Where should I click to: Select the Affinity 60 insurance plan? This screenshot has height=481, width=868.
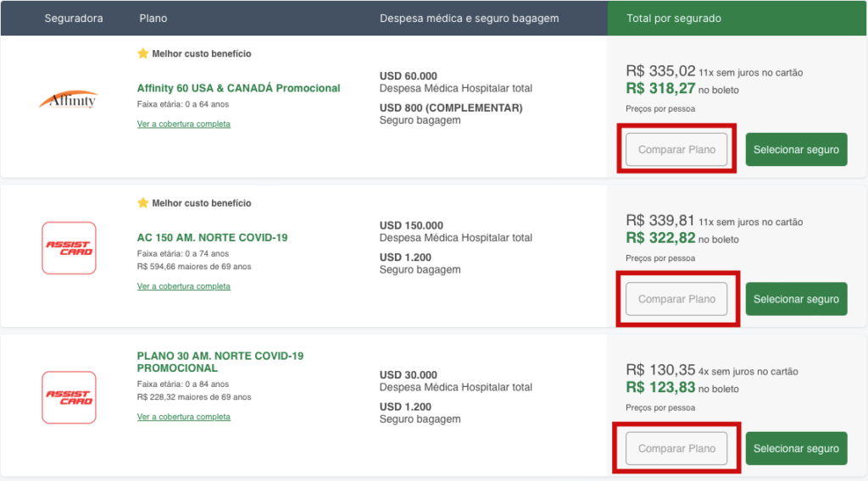(x=796, y=150)
